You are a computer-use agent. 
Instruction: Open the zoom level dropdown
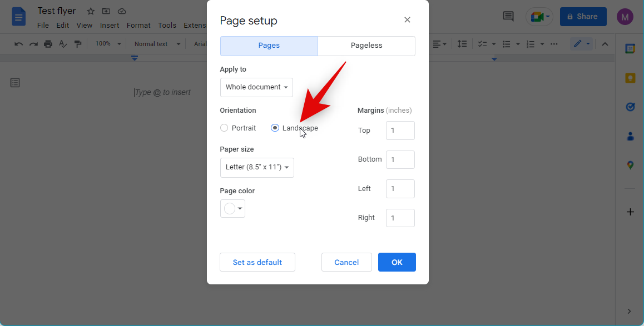point(107,44)
